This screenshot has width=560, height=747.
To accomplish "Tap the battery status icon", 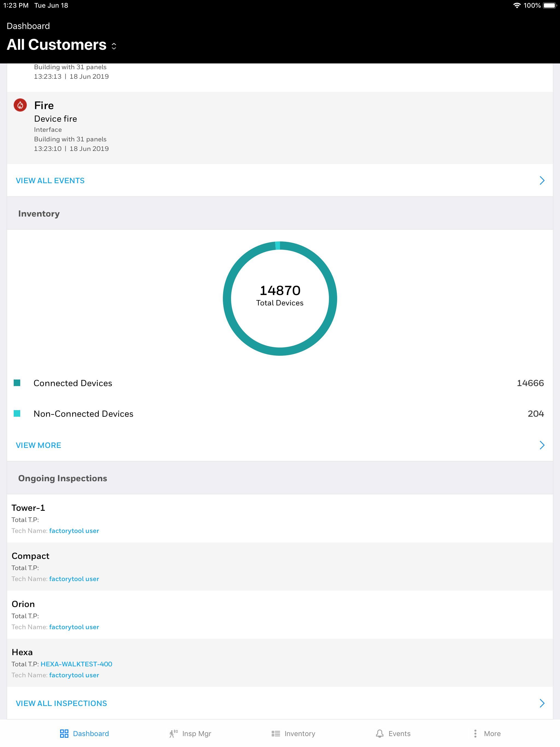I will coord(550,5).
